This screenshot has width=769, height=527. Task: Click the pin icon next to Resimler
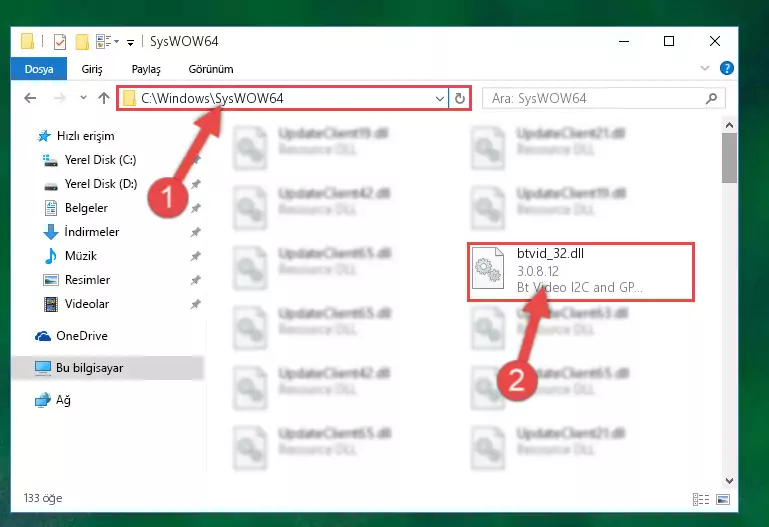(196, 280)
